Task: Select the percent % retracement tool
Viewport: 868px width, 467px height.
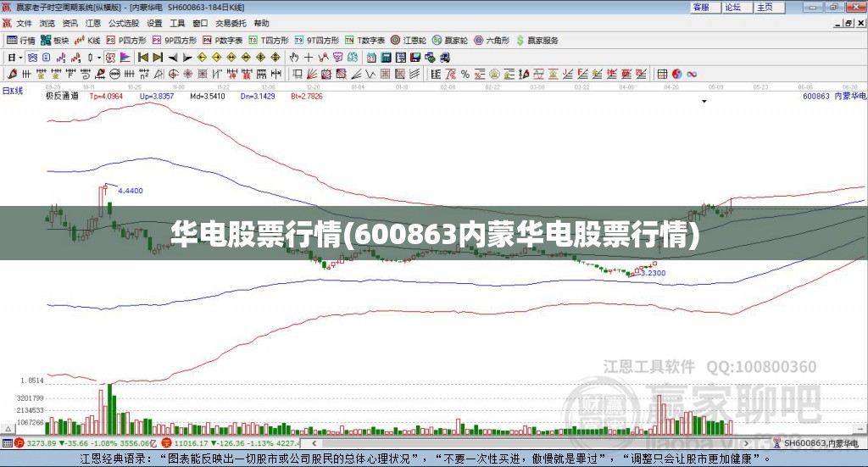Action: 465,74
